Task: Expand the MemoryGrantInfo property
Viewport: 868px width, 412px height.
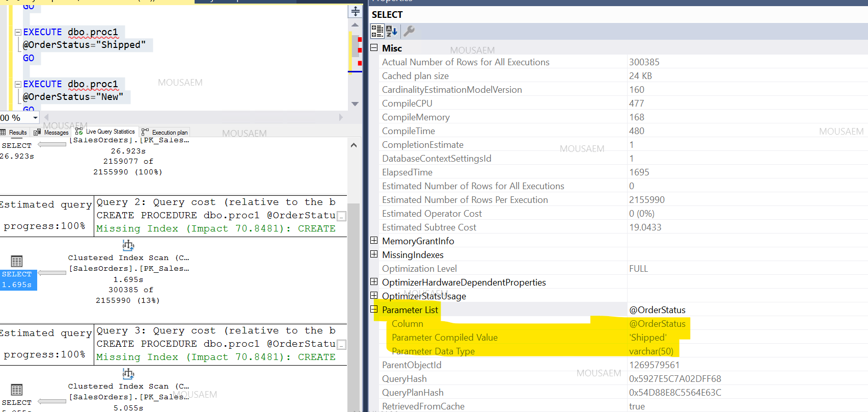Action: pyautogui.click(x=374, y=241)
